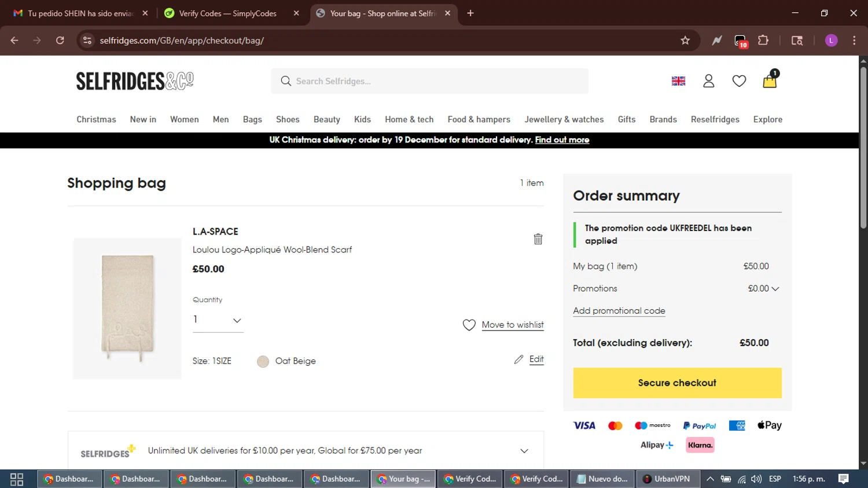The image size is (868, 488).
Task: Open the Chrome extensions puzzle icon
Action: click(x=763, y=41)
